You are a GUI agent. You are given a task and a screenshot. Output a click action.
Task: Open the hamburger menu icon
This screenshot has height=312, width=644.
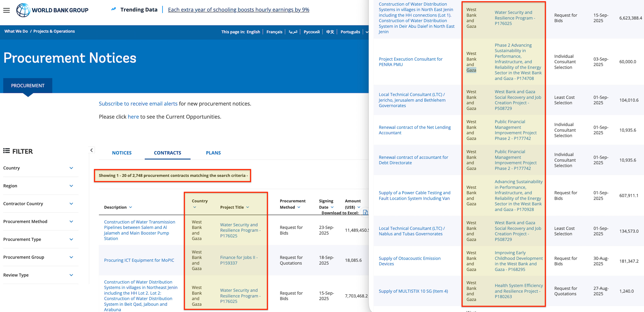pos(7,10)
